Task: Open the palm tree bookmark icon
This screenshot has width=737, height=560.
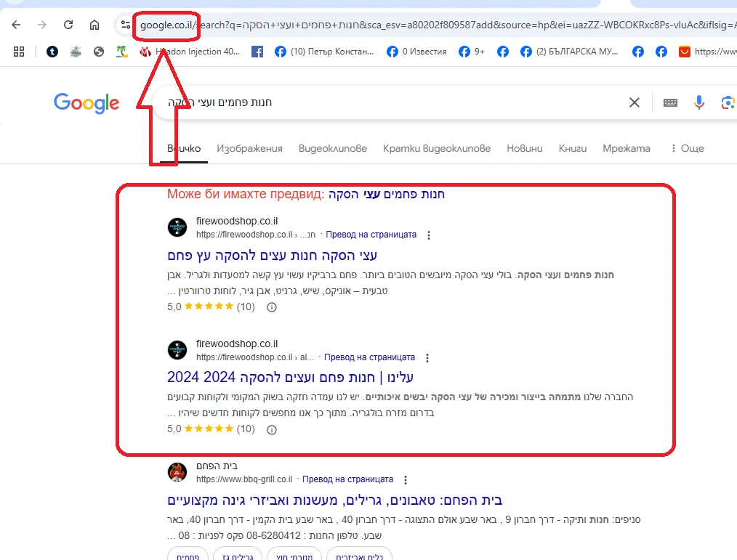Action: tap(121, 52)
